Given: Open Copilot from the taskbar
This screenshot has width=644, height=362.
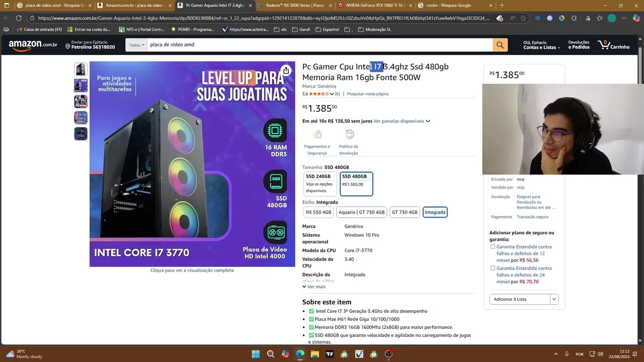Looking at the screenshot, I should pyautogui.click(x=285, y=354).
